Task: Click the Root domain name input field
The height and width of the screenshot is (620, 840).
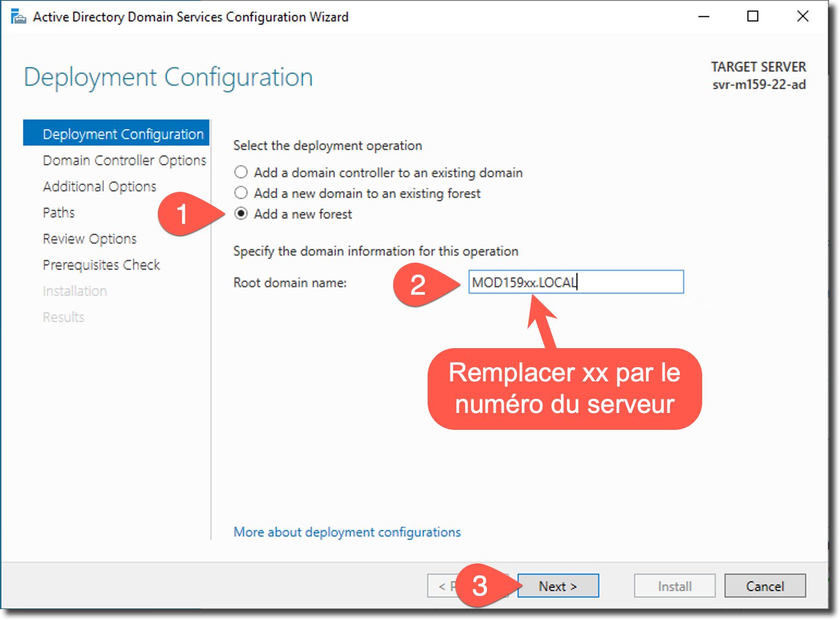Action: tap(576, 282)
